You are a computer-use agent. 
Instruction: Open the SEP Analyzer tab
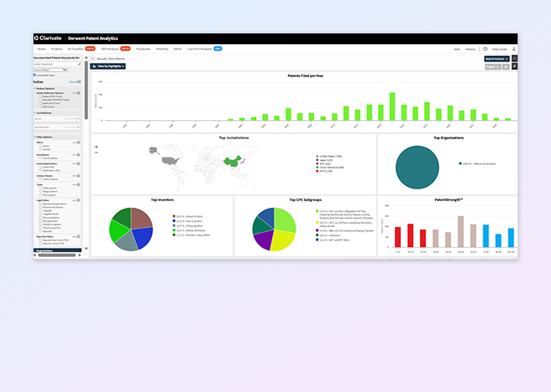tap(110, 48)
